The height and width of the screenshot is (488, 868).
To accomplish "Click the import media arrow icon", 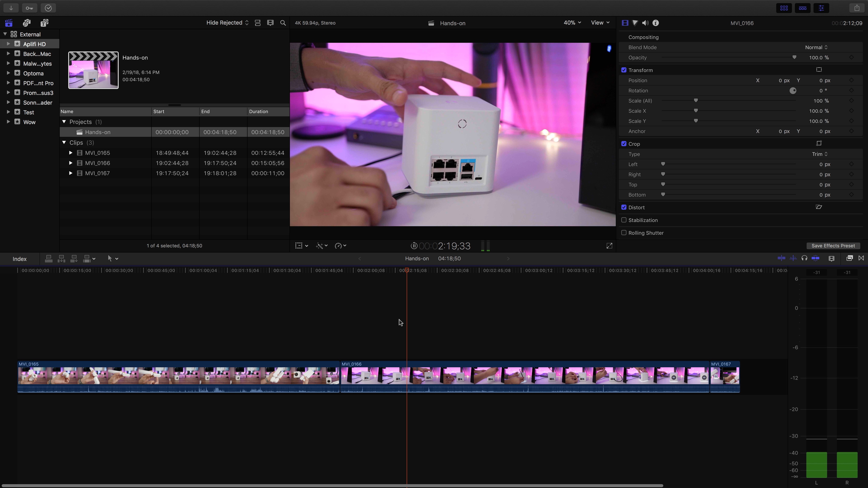I will coord(11,8).
